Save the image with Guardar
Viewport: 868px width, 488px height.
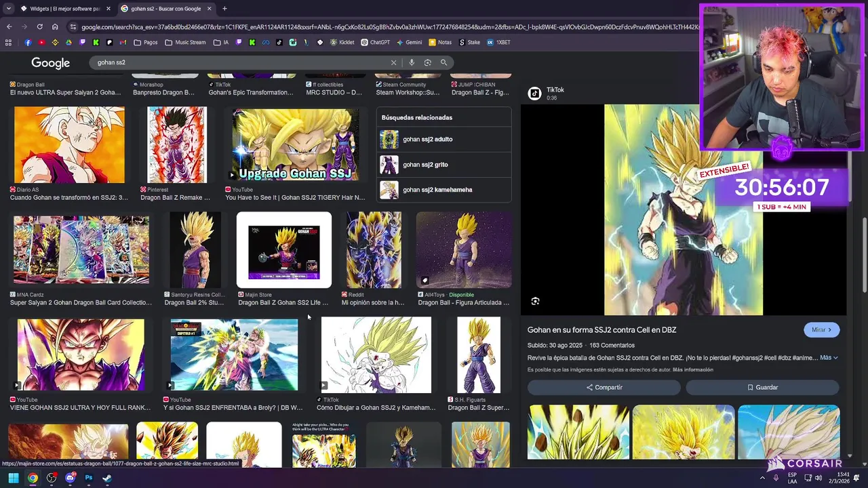[762, 388]
